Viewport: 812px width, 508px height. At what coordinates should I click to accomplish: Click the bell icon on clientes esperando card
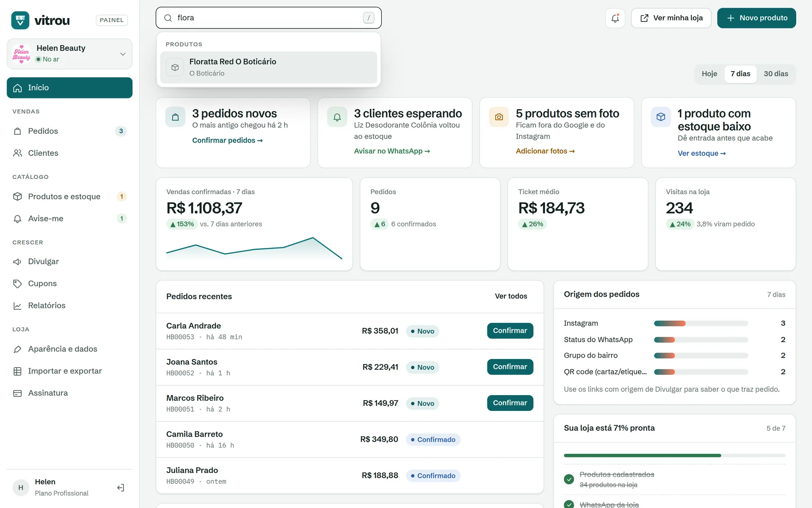337,117
